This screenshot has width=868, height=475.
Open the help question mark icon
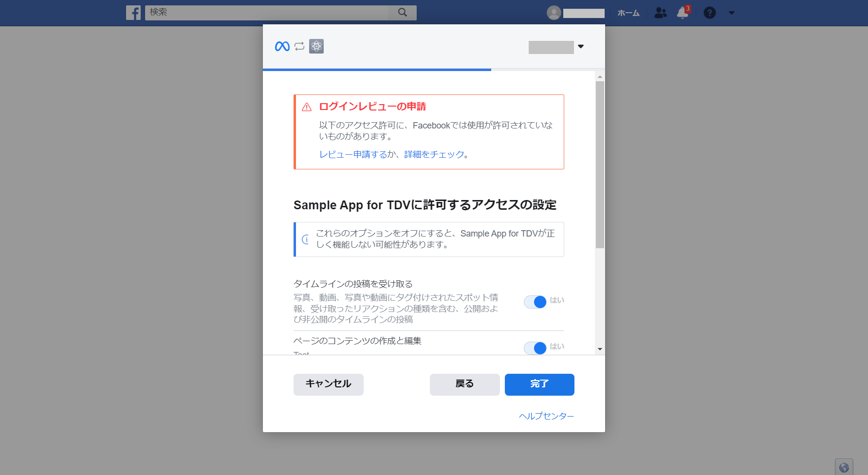click(x=710, y=13)
